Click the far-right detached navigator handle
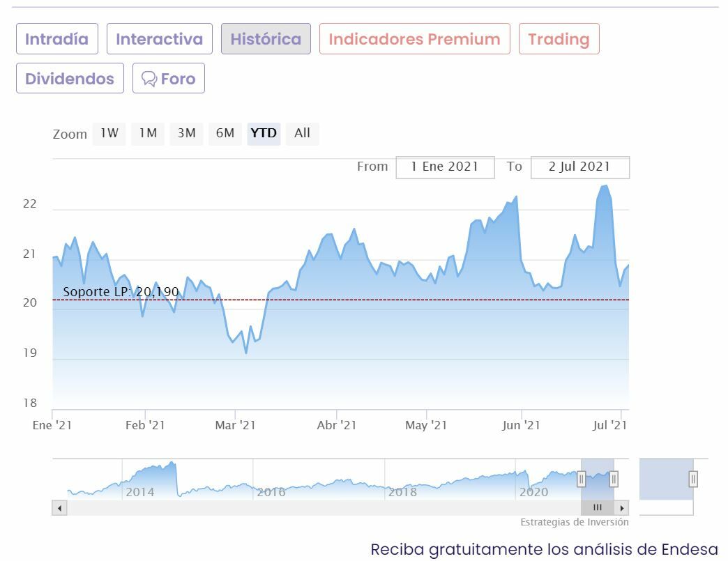 693,479
